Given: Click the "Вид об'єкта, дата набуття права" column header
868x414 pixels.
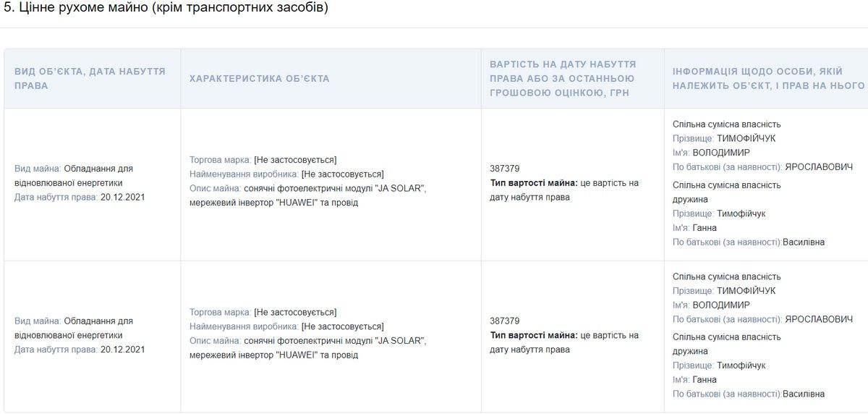Looking at the screenshot, I should [90, 78].
